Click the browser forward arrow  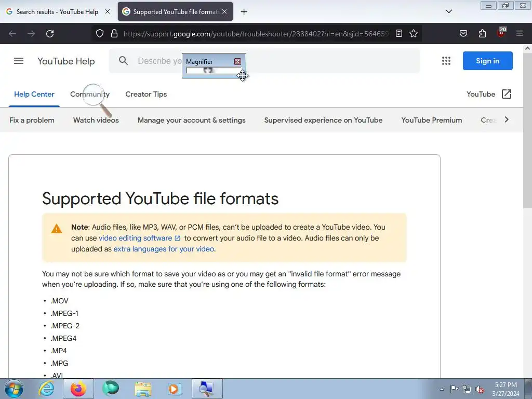click(x=31, y=34)
